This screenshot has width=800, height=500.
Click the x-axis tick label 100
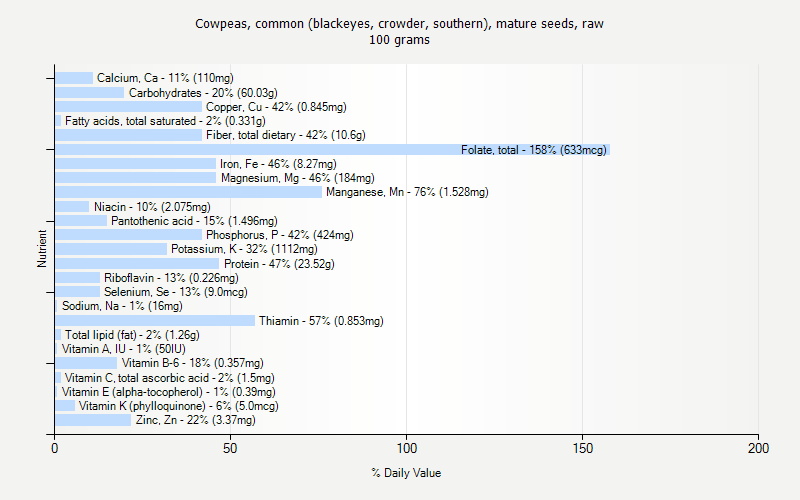coord(407,448)
